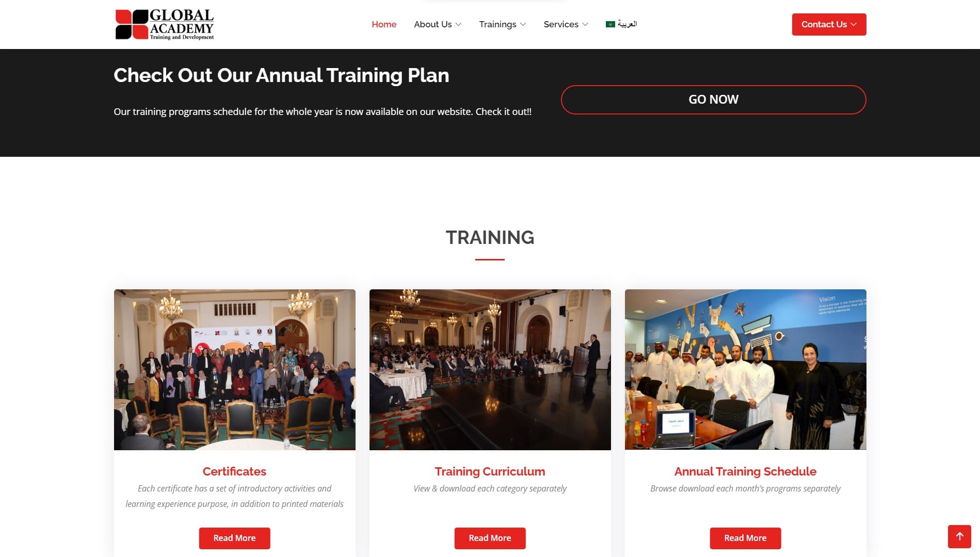Expand the Trainings dropdown arrow
The width and height of the screenshot is (980, 557).
523,24
